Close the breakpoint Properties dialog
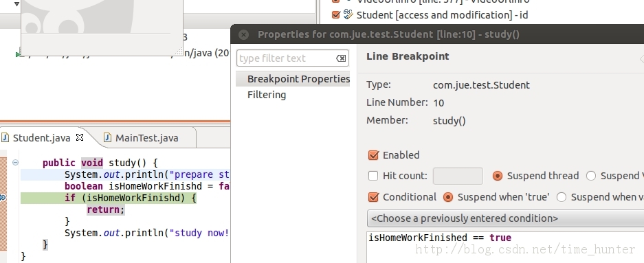The image size is (644, 263). tap(243, 34)
